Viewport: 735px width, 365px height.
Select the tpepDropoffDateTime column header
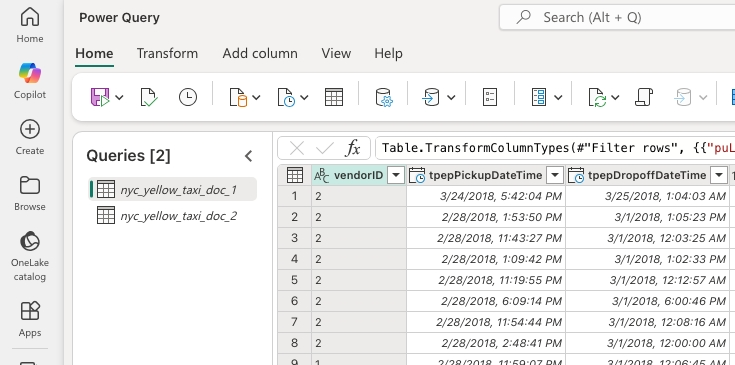(x=647, y=175)
